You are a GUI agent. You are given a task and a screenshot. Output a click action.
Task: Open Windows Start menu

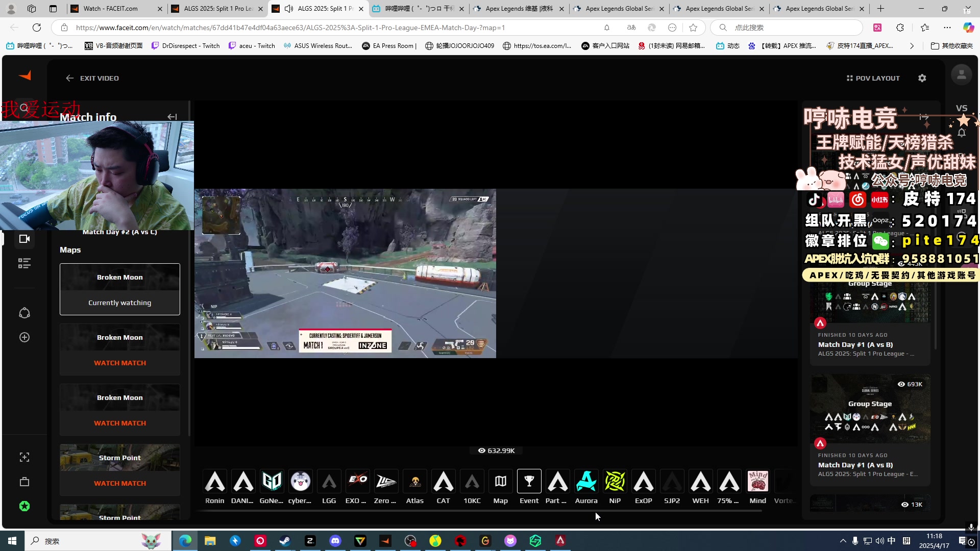click(12, 541)
